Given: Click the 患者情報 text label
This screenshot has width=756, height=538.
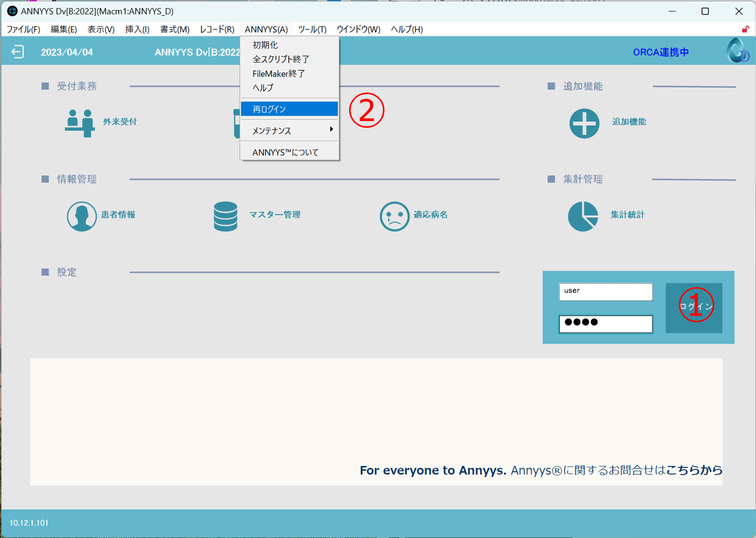Looking at the screenshot, I should [x=118, y=215].
